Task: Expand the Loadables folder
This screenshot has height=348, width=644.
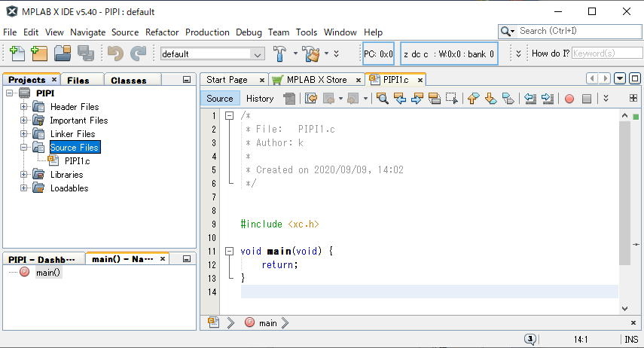Action: point(24,188)
